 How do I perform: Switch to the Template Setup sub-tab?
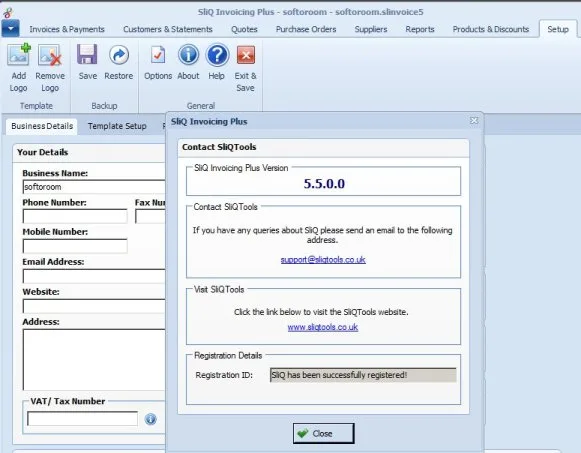(x=117, y=126)
